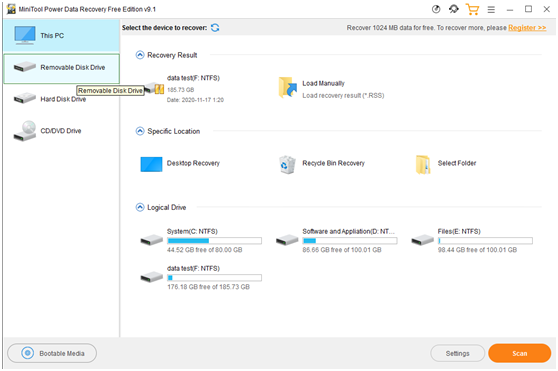558x371 pixels.
Task: Click the This PC monitor icon
Action: click(x=25, y=35)
